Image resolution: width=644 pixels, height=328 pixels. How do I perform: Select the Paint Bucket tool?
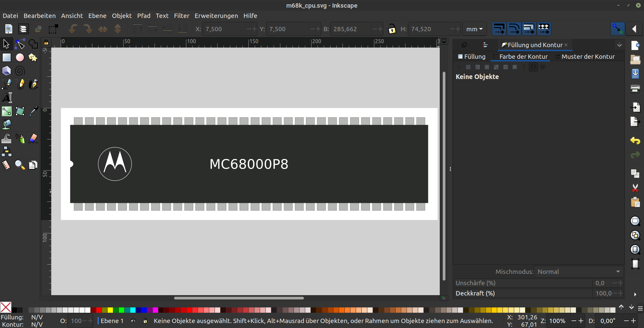pyautogui.click(x=6, y=124)
